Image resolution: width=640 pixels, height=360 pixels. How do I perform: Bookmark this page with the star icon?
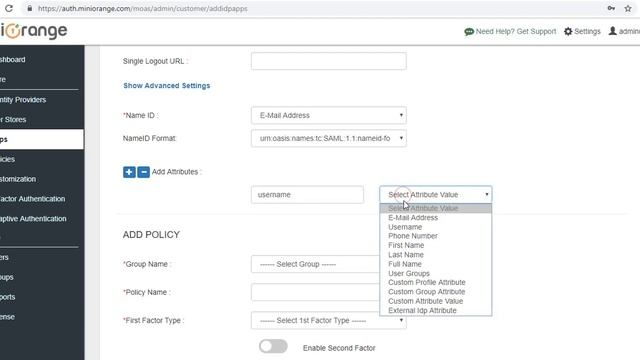(x=628, y=8)
